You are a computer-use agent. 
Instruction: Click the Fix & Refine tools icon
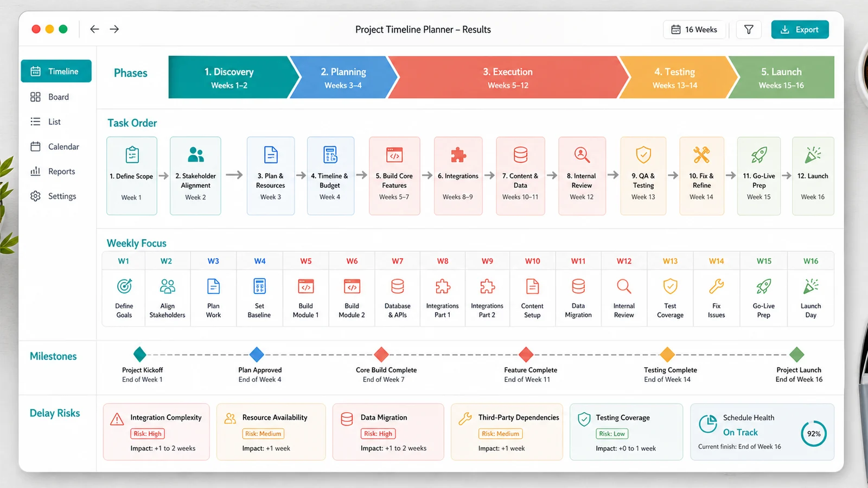click(x=701, y=155)
